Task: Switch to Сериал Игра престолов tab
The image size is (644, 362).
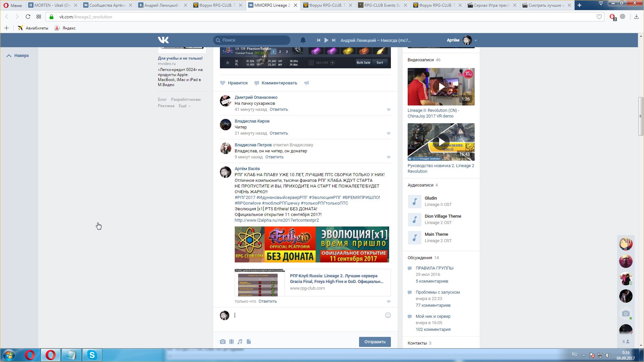Action: point(492,5)
